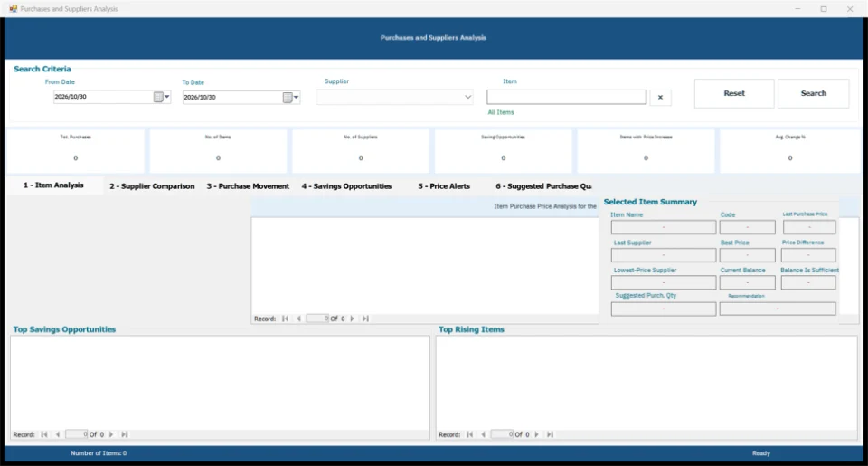Go to last record in Item Analysis grid
The height and width of the screenshot is (466, 868).
coord(365,319)
